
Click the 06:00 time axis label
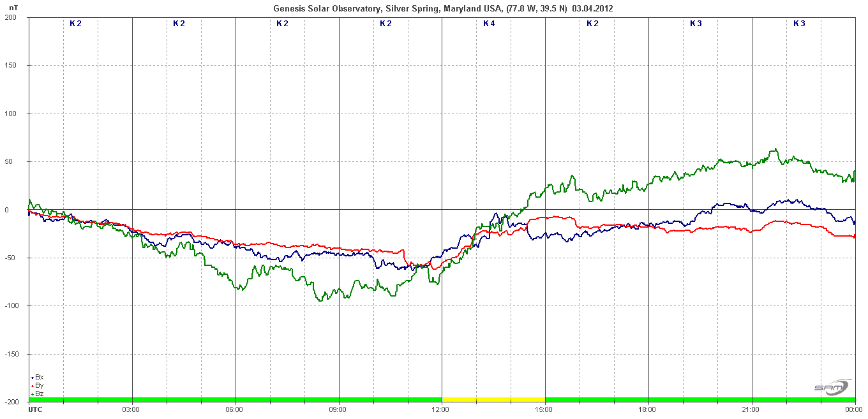pyautogui.click(x=235, y=409)
